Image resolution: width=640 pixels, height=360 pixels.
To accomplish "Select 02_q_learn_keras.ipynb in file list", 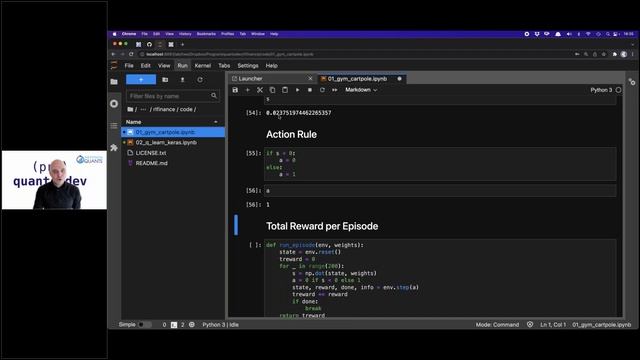I will click(x=173, y=142).
